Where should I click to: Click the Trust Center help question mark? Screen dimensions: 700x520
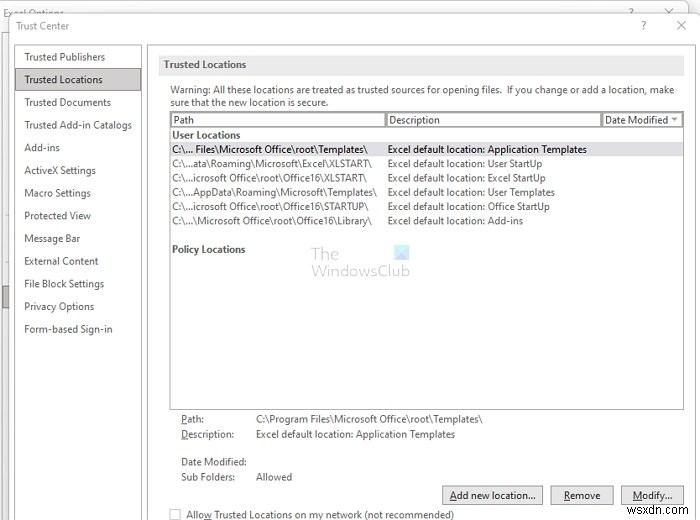tap(643, 25)
